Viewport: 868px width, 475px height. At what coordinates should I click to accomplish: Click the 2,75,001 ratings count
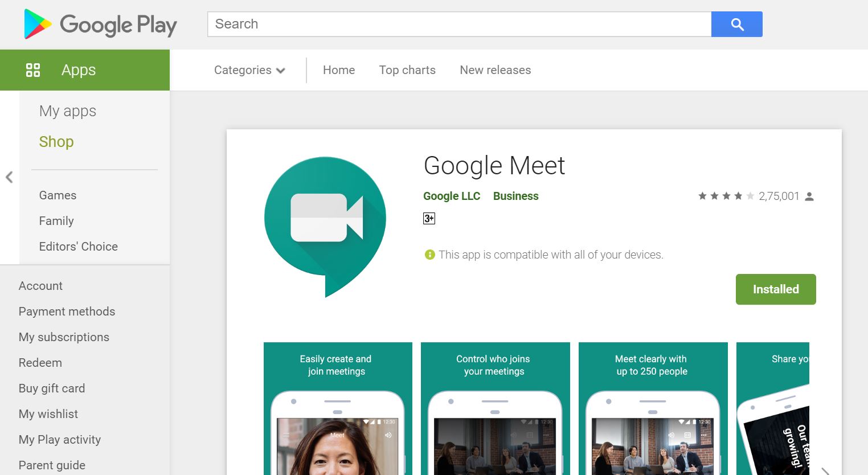(779, 196)
